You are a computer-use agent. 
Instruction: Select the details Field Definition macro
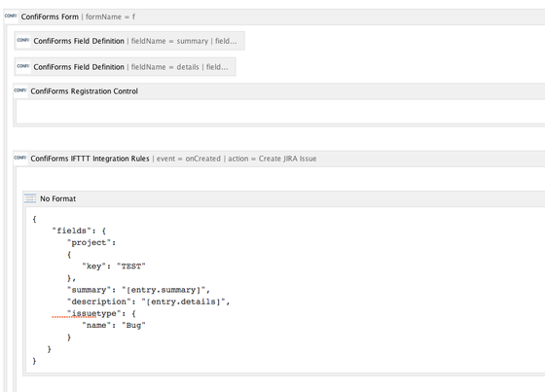(125, 67)
